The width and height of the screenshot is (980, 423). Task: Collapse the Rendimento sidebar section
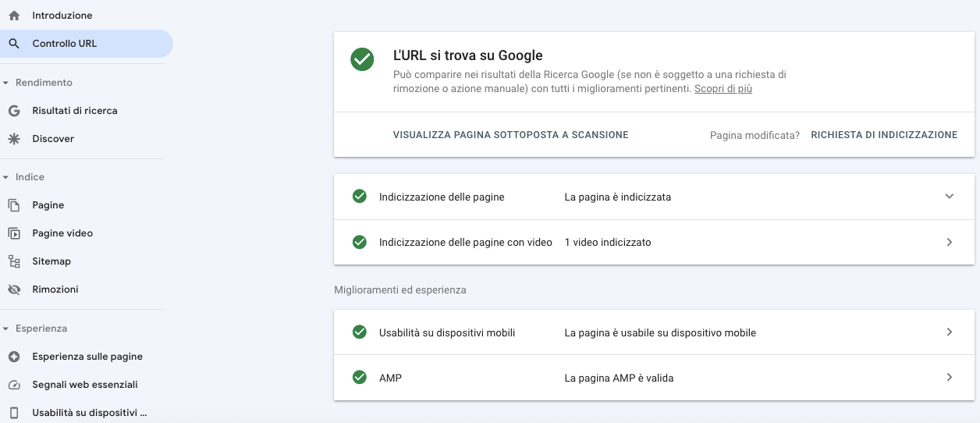6,83
